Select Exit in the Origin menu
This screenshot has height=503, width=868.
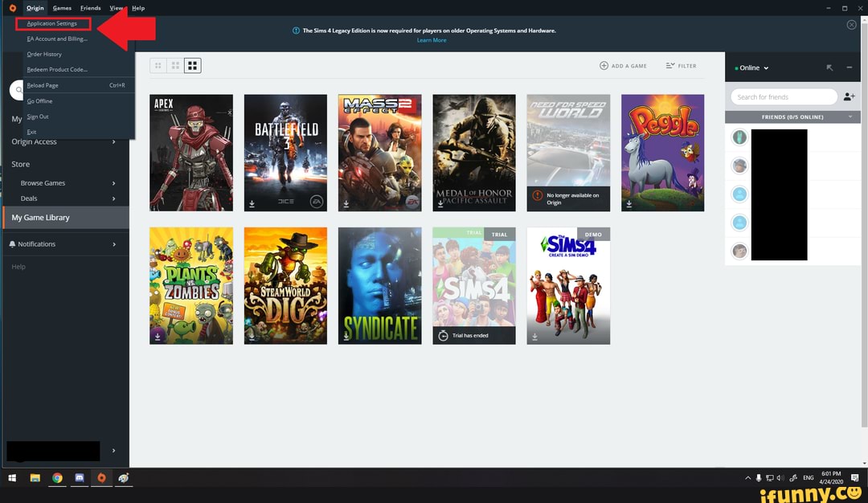click(31, 133)
